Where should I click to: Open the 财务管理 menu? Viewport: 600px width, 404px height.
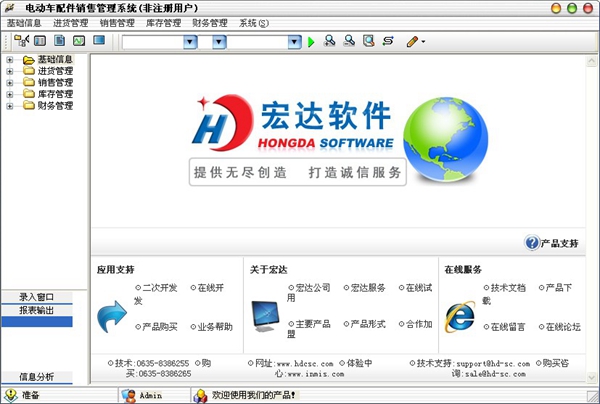(210, 23)
